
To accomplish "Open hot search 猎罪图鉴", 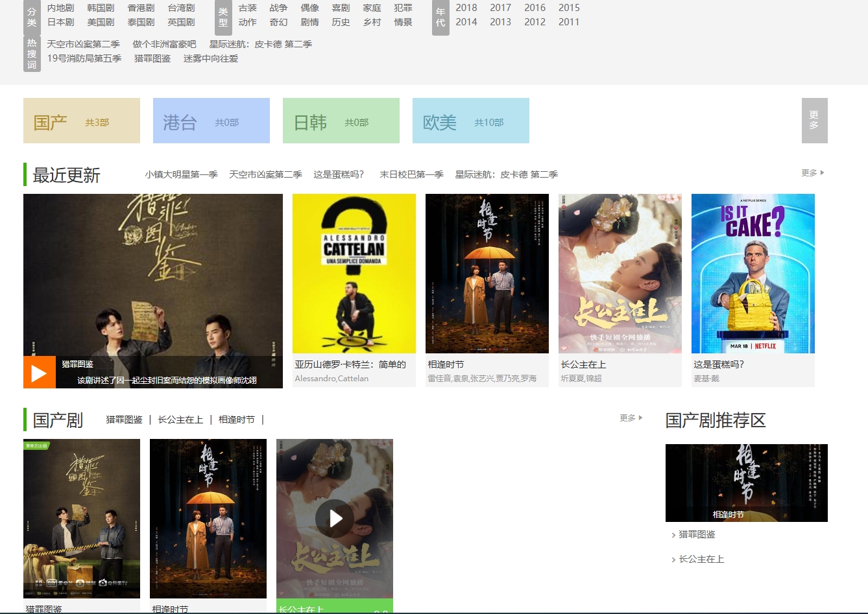I will pos(152,58).
